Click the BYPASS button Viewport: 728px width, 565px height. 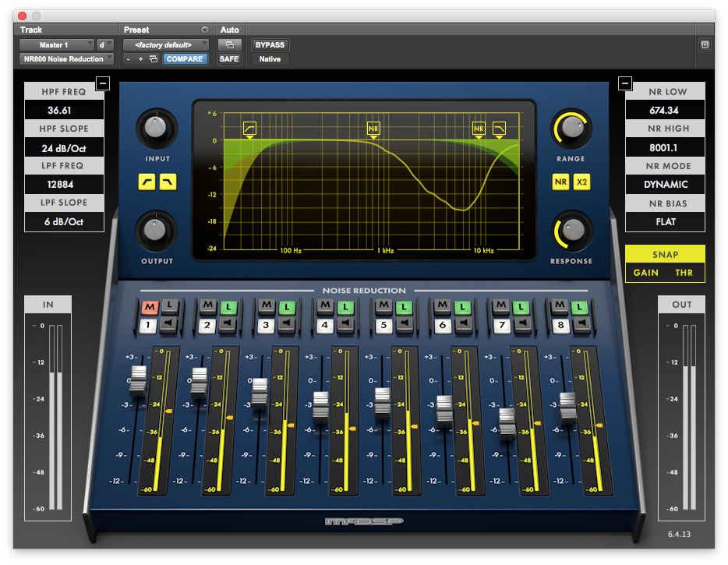[x=270, y=45]
